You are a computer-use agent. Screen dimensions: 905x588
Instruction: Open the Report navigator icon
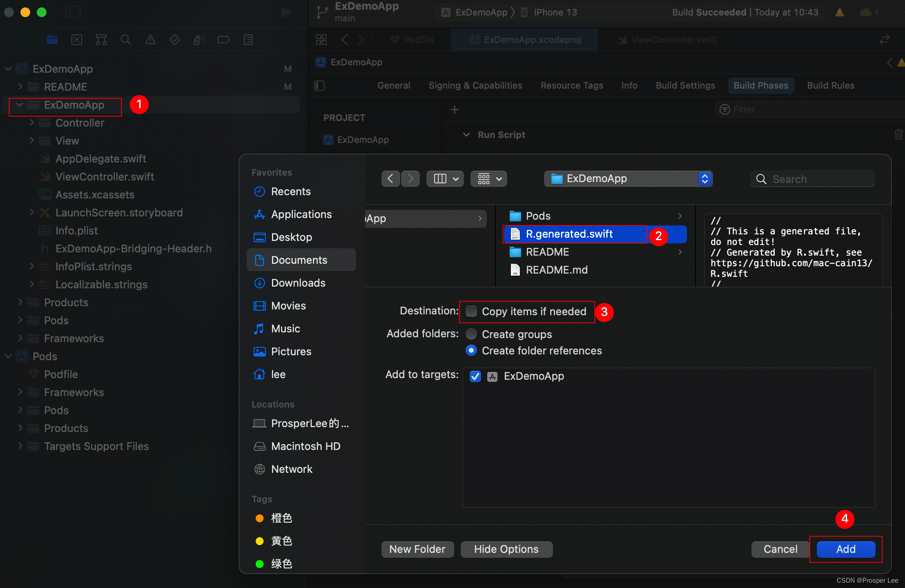(x=248, y=40)
